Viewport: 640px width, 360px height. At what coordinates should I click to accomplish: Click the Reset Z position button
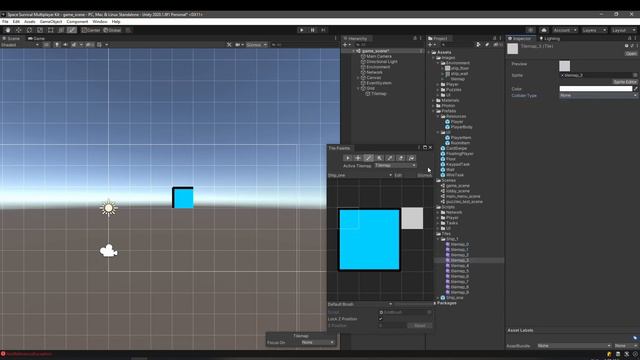pos(420,326)
